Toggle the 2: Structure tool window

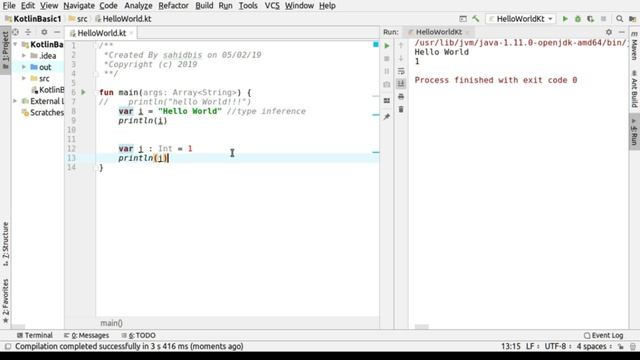click(x=5, y=244)
